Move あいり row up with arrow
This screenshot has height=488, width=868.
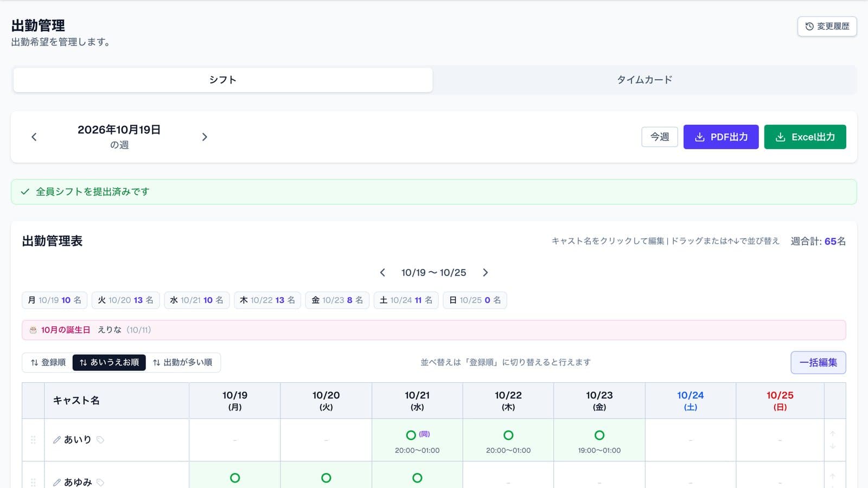(x=833, y=434)
